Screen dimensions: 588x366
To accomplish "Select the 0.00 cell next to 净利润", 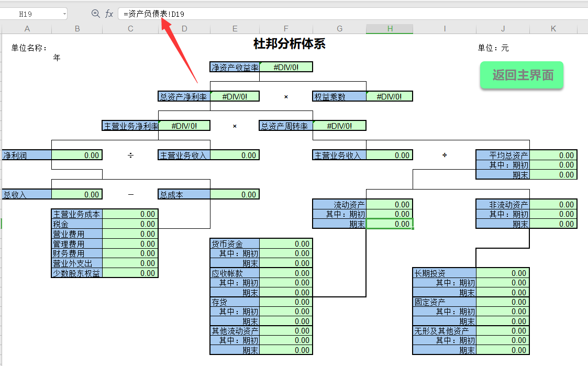I will pos(77,154).
